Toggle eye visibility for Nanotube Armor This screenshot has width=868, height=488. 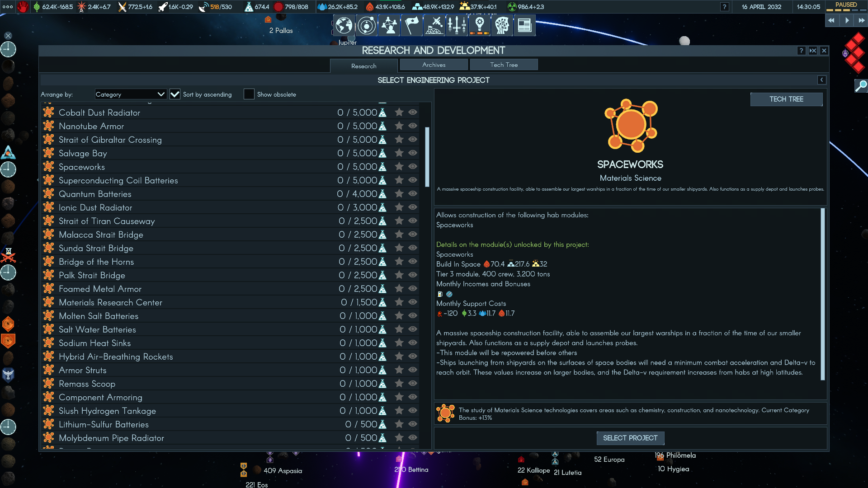(413, 126)
